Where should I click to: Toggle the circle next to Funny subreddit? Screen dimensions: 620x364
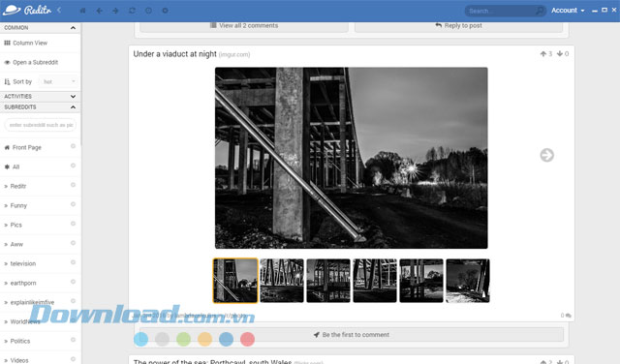pyautogui.click(x=74, y=204)
